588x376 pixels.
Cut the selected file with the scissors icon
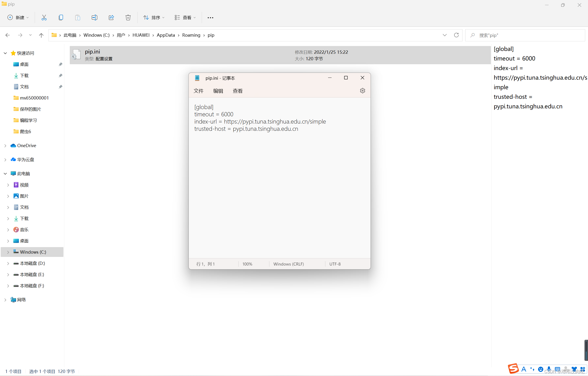[x=44, y=17]
